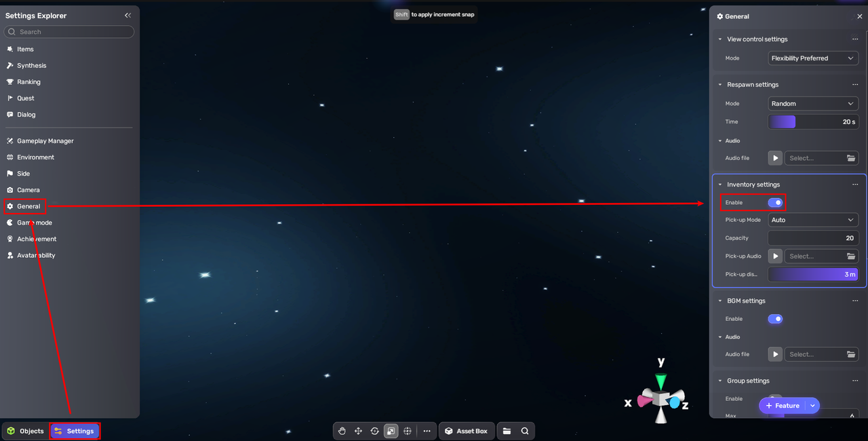868x441 pixels.
Task: Click the Pick-up distance slider
Action: 813,274
